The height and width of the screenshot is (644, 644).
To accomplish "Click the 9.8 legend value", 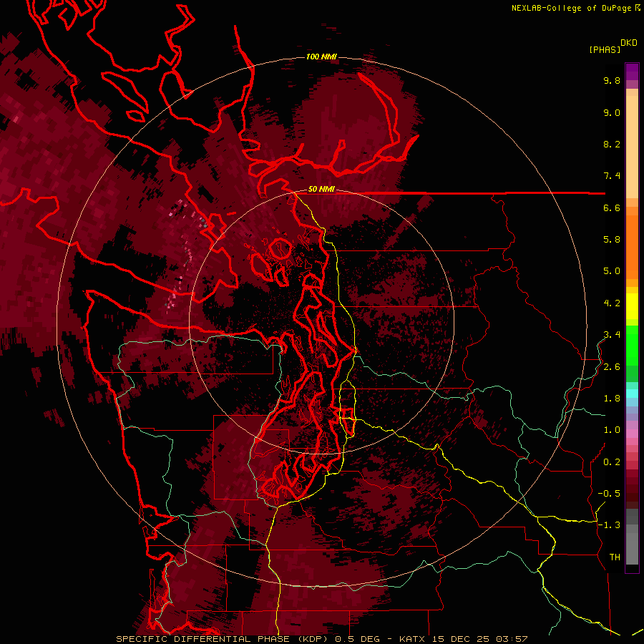I will [612, 80].
